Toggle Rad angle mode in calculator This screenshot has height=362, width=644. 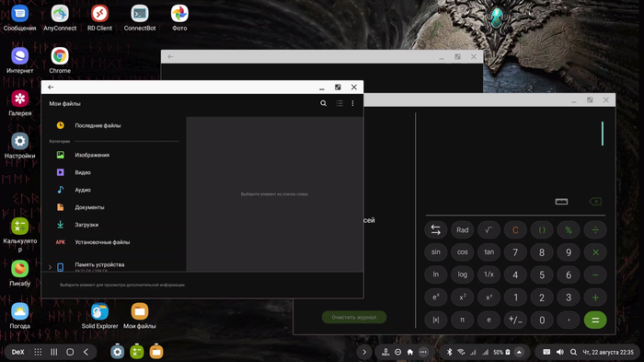(462, 230)
